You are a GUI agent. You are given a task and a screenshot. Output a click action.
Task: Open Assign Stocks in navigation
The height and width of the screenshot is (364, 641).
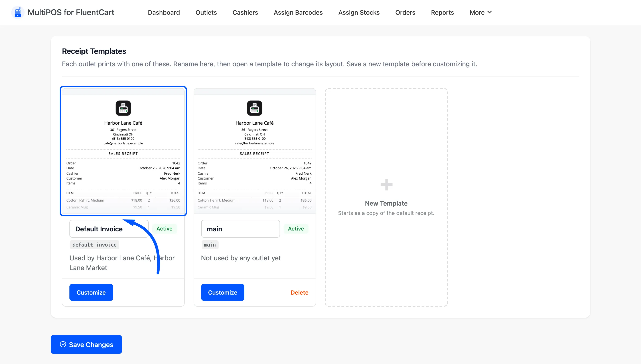coord(359,12)
